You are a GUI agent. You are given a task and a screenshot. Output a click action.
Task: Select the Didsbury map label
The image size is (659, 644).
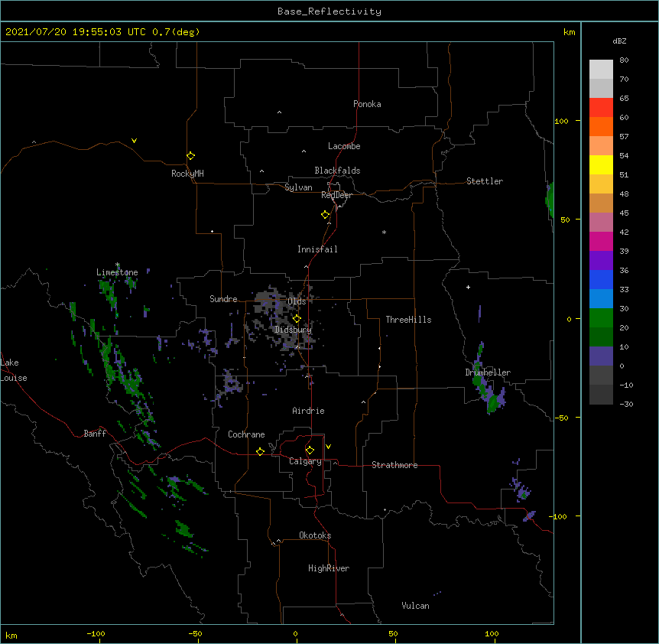click(294, 330)
